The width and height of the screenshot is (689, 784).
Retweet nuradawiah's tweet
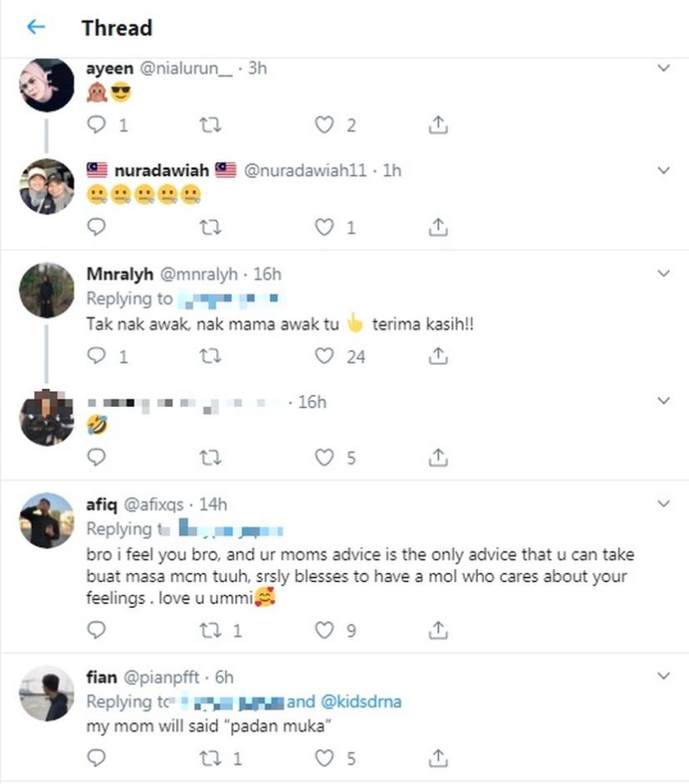tap(211, 227)
